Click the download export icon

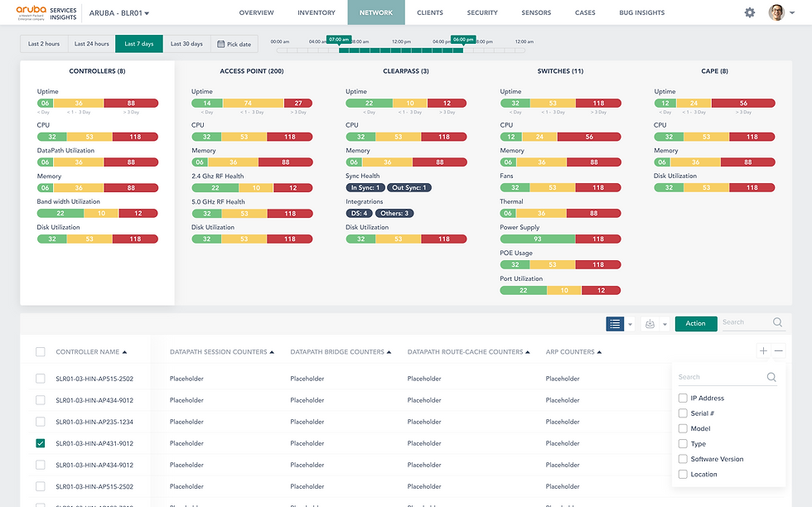click(x=650, y=324)
